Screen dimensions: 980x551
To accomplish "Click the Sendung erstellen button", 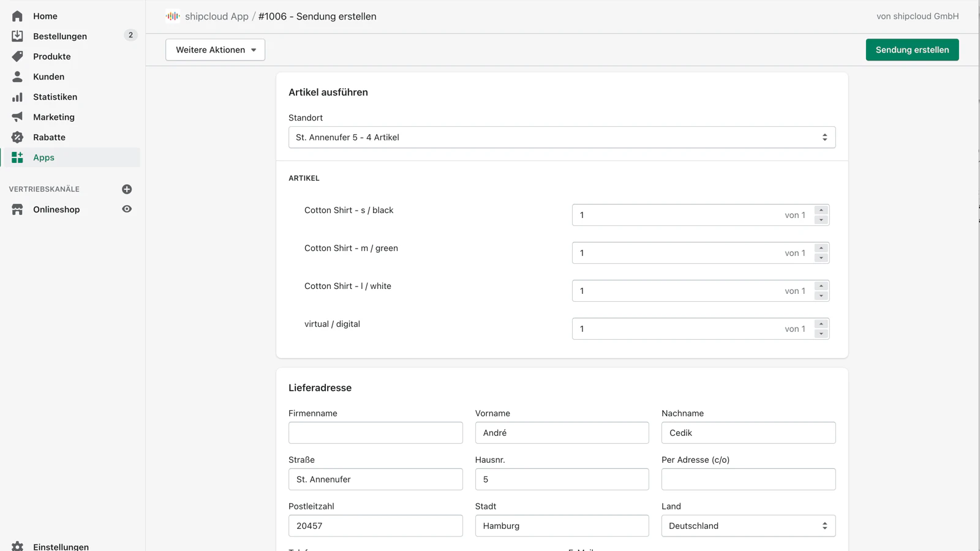I will (912, 50).
